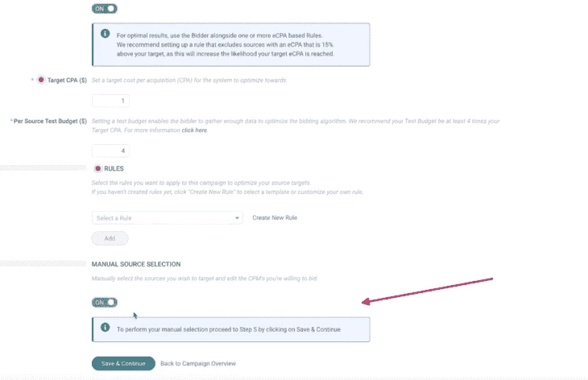Click the Target CPA ($) label
Viewport: 588px width, 380px height.
pos(67,81)
